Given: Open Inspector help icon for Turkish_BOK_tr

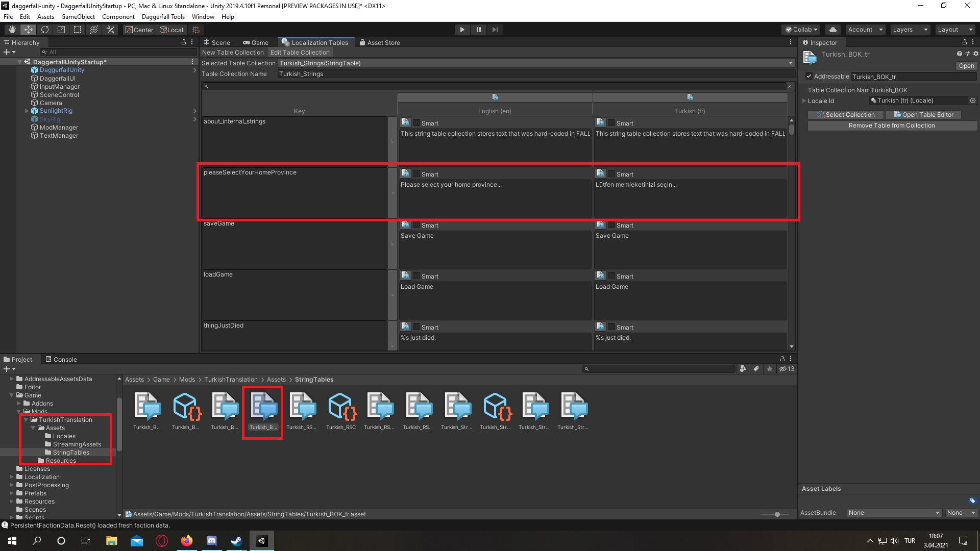Looking at the screenshot, I should [x=959, y=54].
